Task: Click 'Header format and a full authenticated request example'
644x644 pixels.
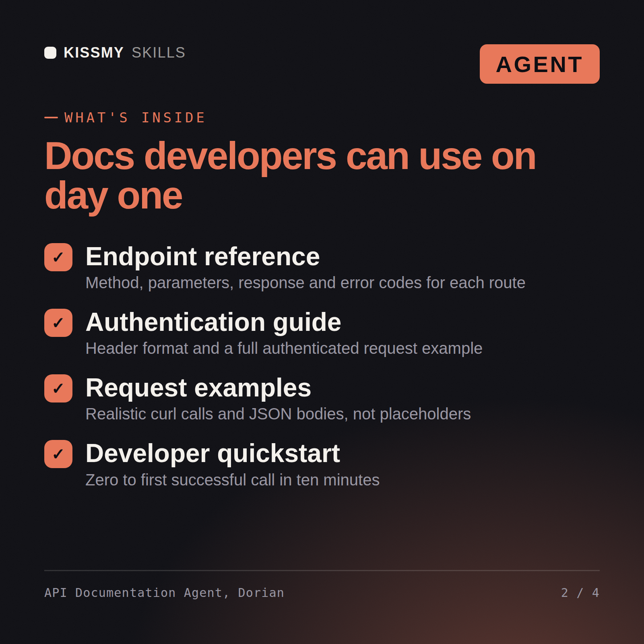Action: pyautogui.click(x=284, y=349)
